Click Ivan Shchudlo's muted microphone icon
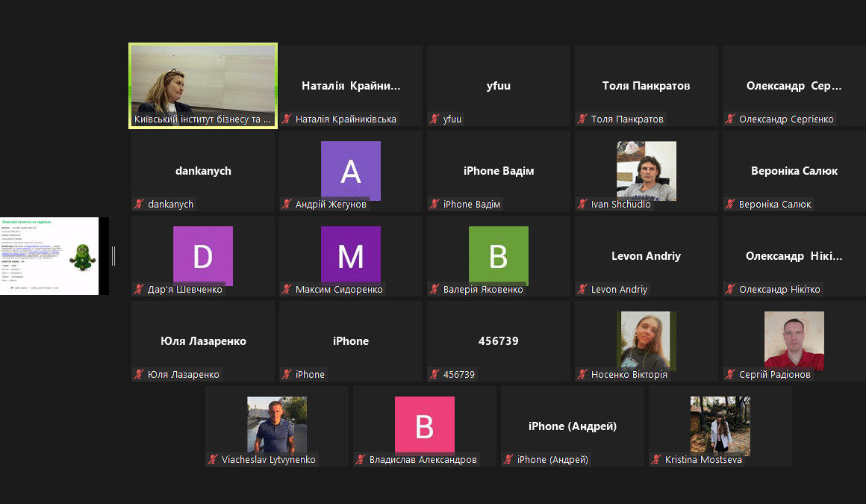Image resolution: width=866 pixels, height=504 pixels. [x=582, y=205]
